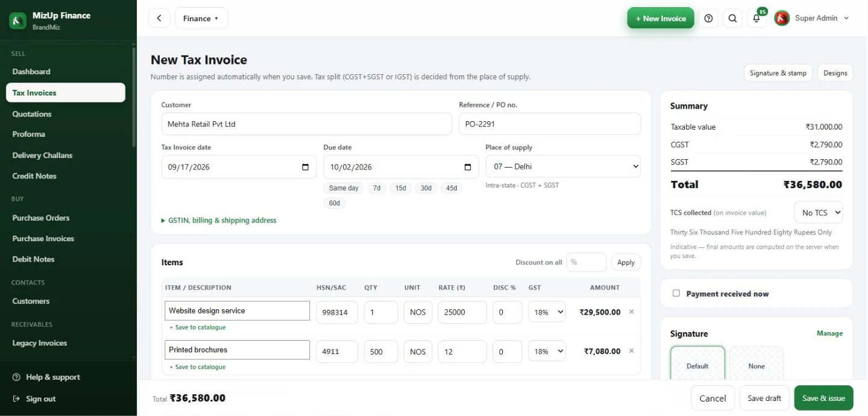Select the None signature option
Screen dimensions: 868x416
[756, 363]
